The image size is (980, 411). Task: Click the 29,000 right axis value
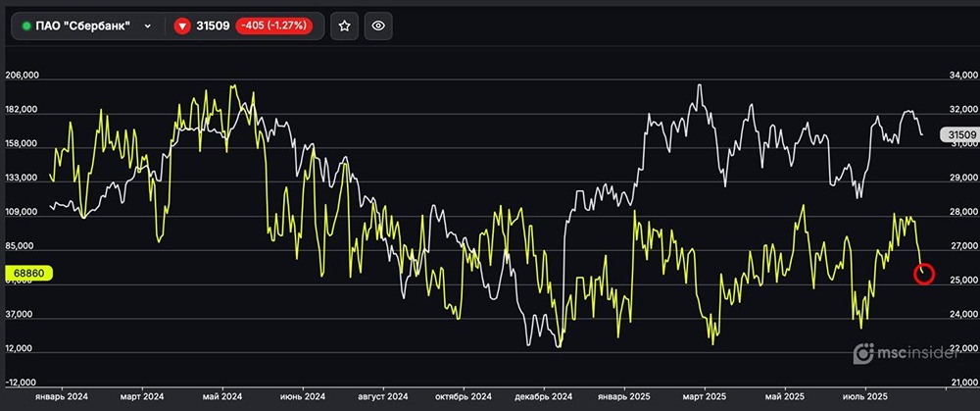[963, 179]
